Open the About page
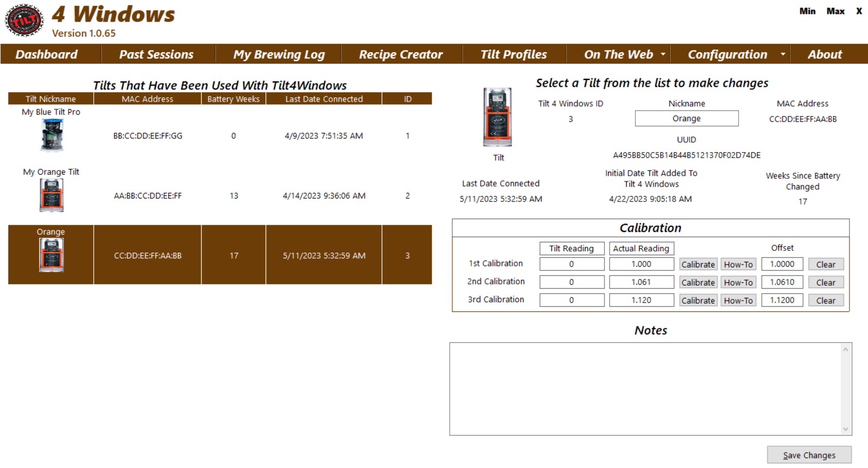 tap(823, 54)
